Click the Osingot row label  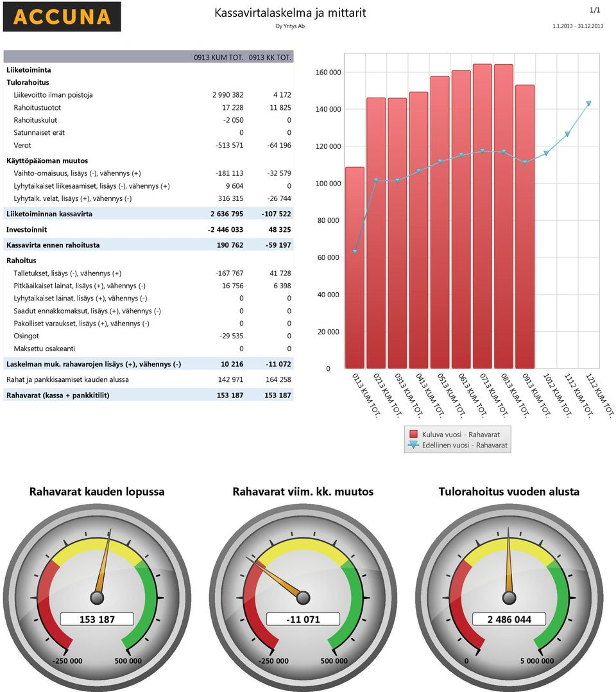26,336
